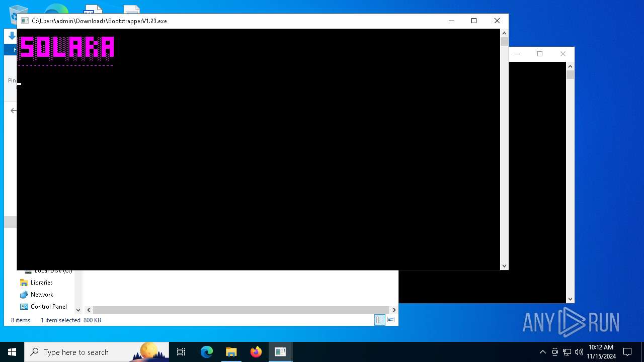Maximize the BootstrapperV1.23.exe console window
Screen dimensions: 644x362
pyautogui.click(x=474, y=21)
